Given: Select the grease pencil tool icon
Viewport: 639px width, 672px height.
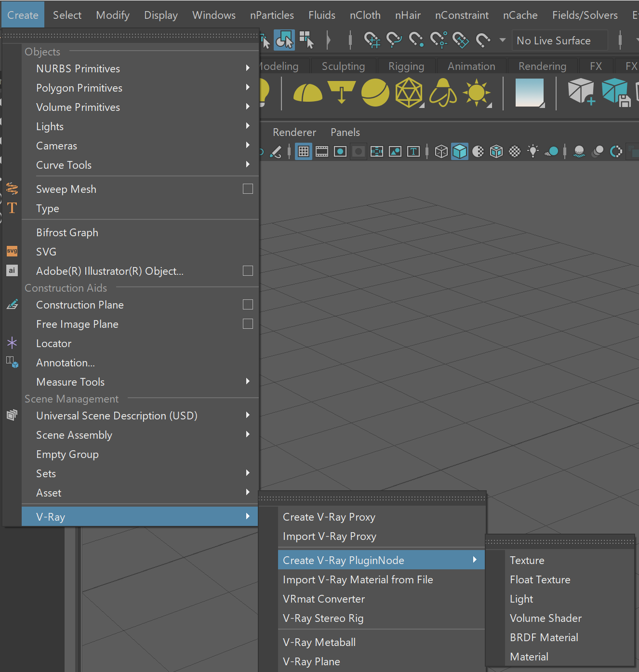Looking at the screenshot, I should [x=276, y=152].
